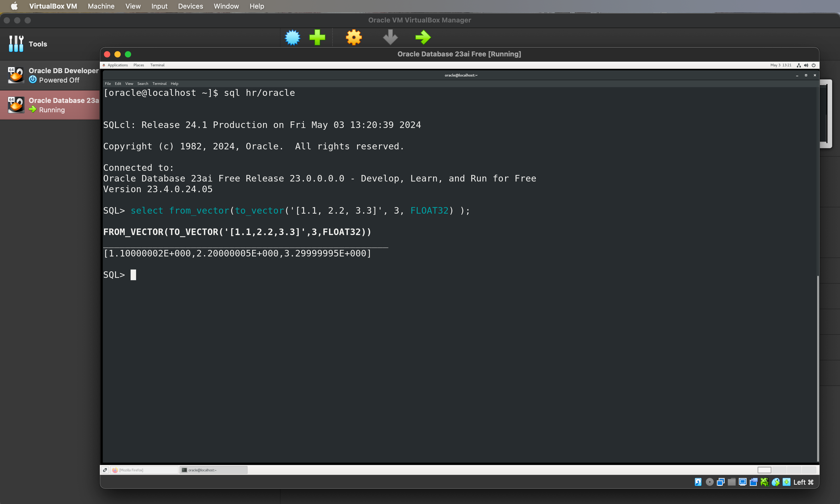Open Apple menu

(14, 6)
